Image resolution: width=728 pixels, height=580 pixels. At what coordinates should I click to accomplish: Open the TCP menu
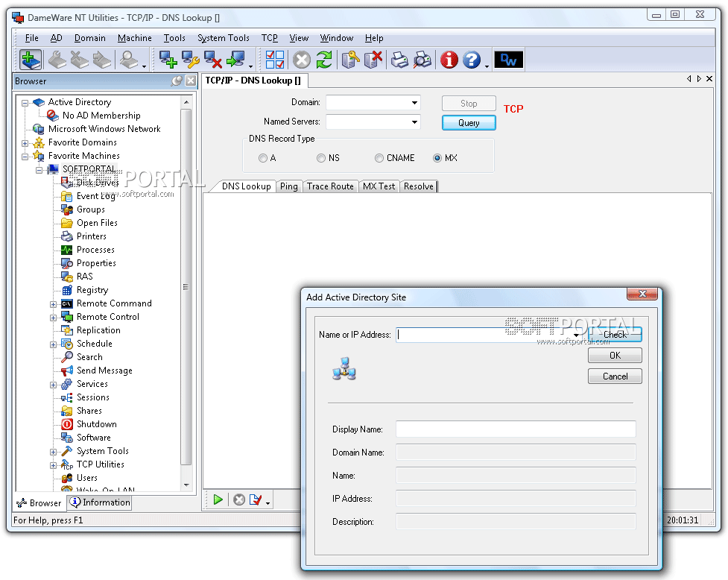click(269, 38)
